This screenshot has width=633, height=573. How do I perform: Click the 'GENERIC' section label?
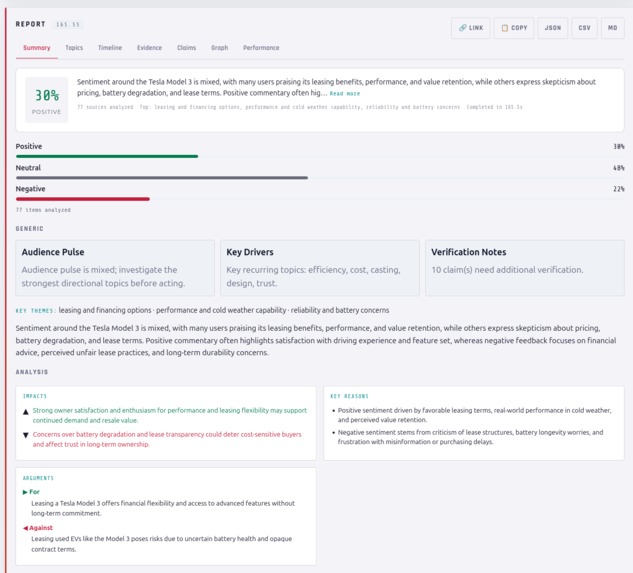pos(29,229)
